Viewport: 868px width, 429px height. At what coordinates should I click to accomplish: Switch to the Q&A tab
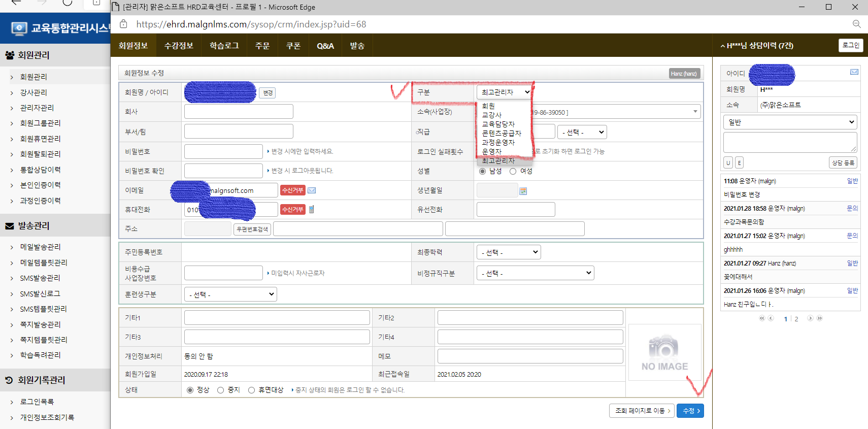(x=325, y=46)
